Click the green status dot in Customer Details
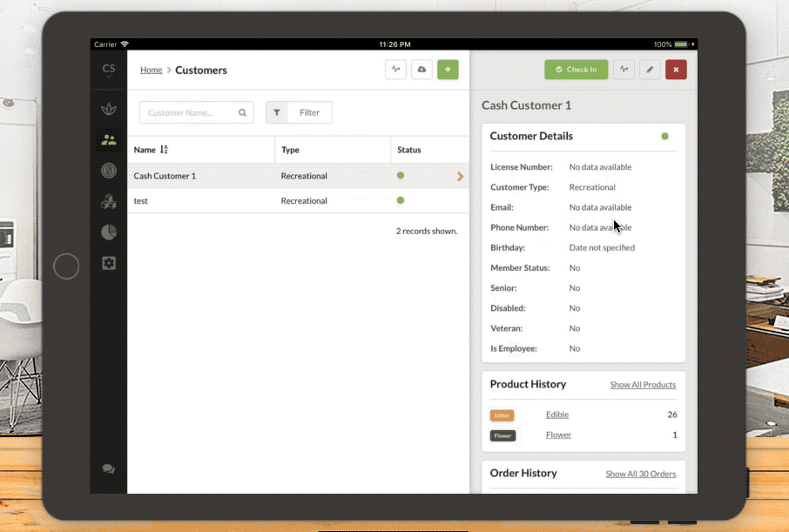The image size is (789, 532). [x=664, y=136]
